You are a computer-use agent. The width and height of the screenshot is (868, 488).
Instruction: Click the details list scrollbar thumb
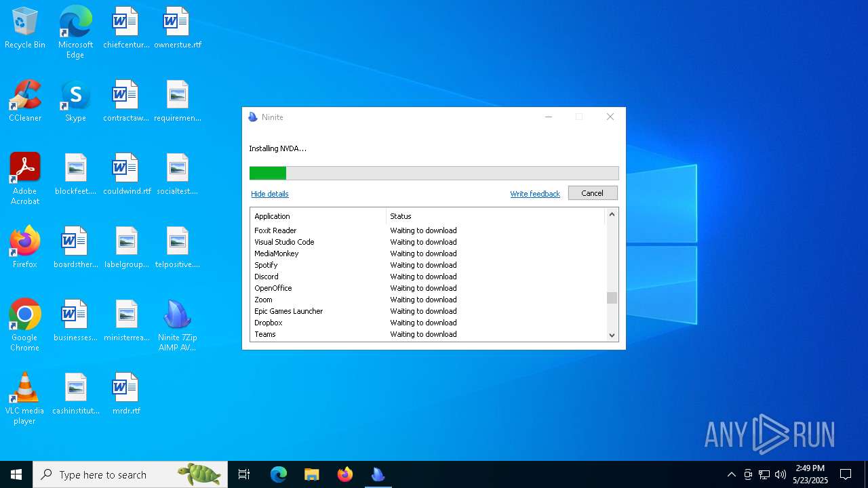612,298
